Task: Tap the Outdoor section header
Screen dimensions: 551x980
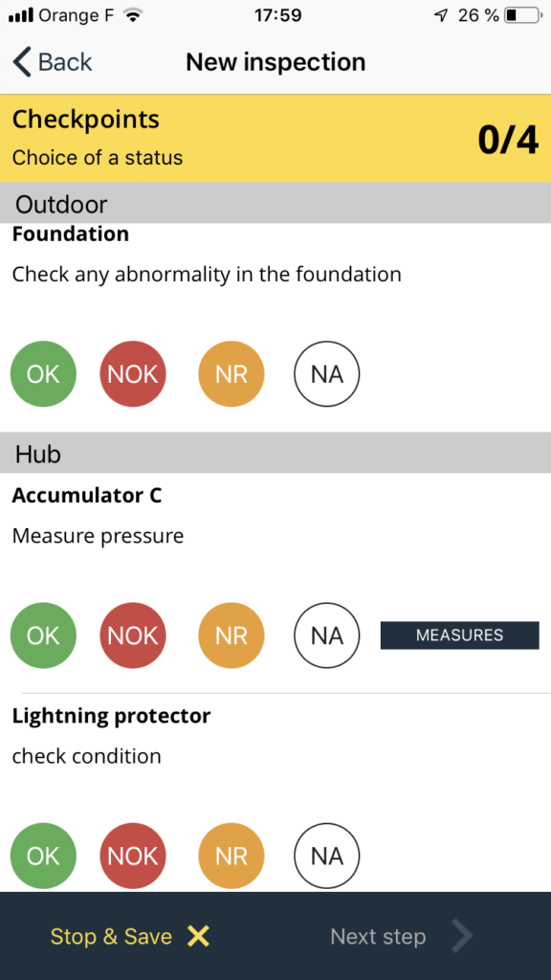Action: coord(275,203)
